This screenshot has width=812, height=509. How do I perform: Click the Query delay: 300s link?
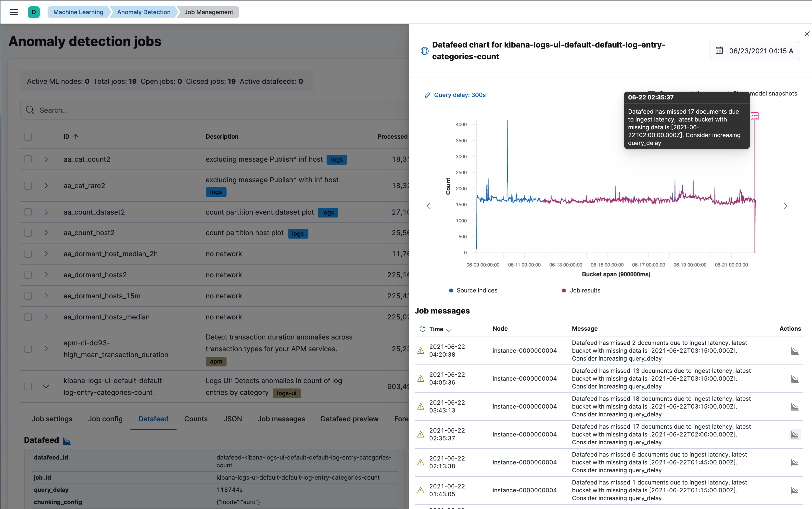[x=460, y=95]
